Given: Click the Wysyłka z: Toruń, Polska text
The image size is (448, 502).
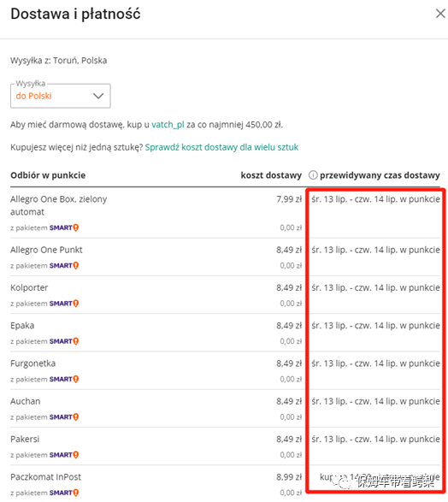Looking at the screenshot, I should tap(58, 61).
